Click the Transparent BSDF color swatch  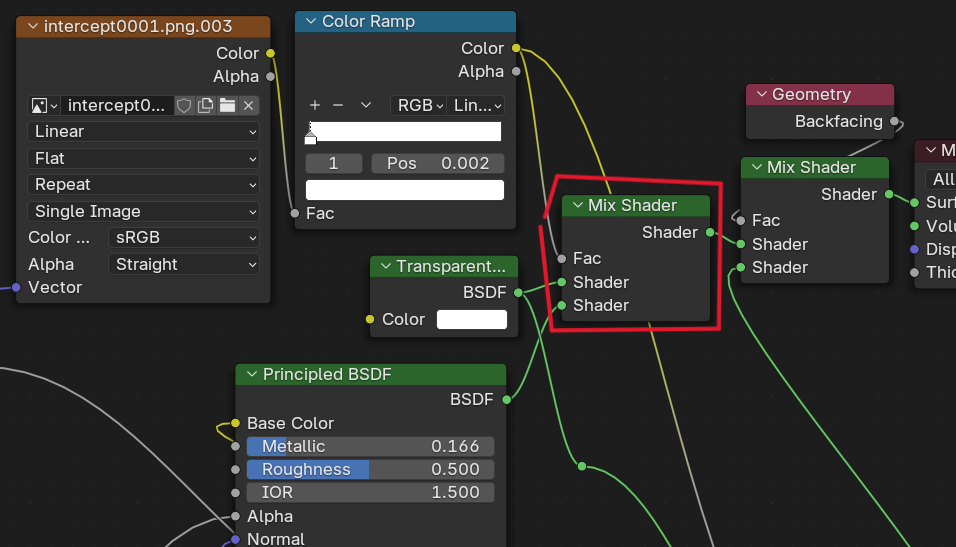click(x=471, y=319)
